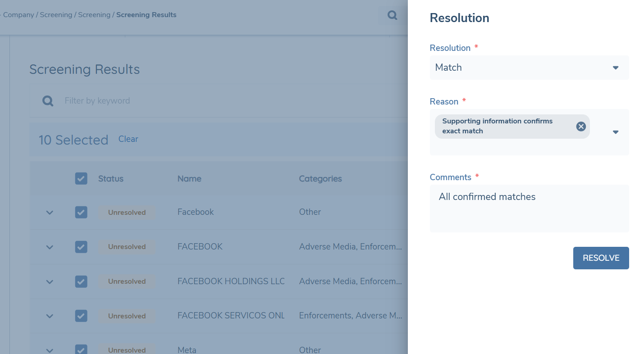The height and width of the screenshot is (354, 644).
Task: Click the Comments text area
Action: pos(529,209)
